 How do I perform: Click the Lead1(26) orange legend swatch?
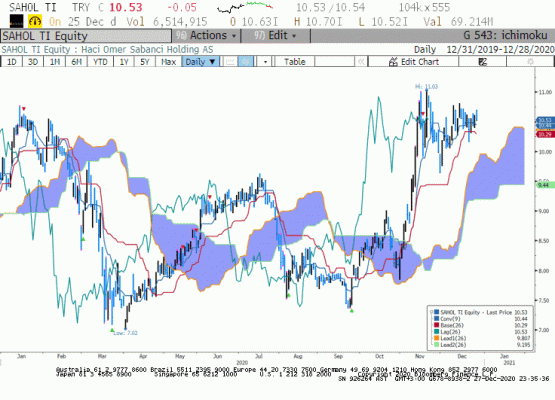(436, 338)
